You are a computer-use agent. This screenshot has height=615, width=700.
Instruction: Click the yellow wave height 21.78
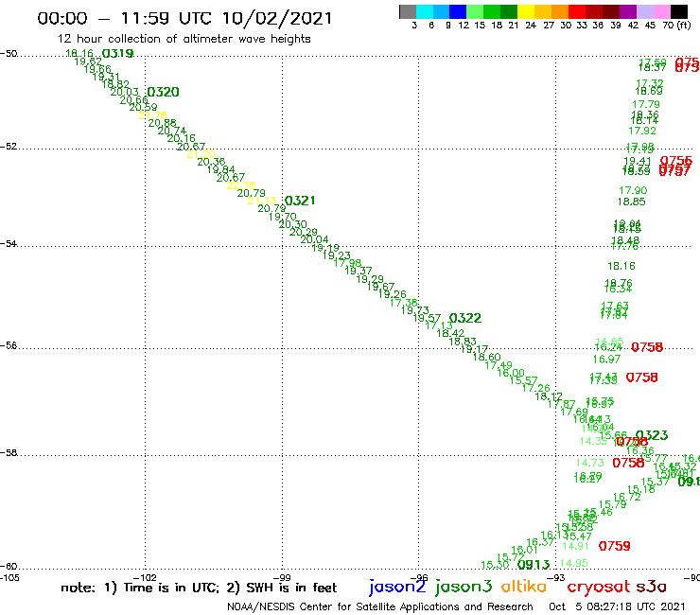pyautogui.click(x=152, y=115)
